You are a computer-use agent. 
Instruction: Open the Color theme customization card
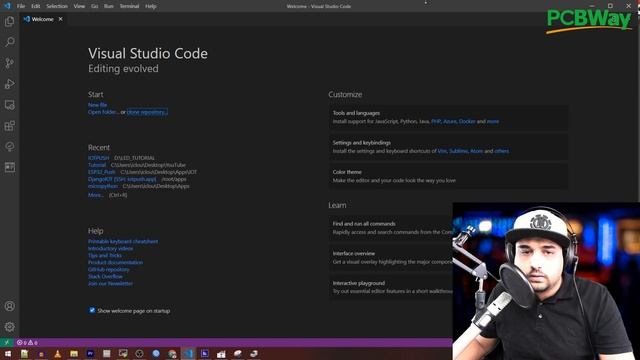coord(448,176)
